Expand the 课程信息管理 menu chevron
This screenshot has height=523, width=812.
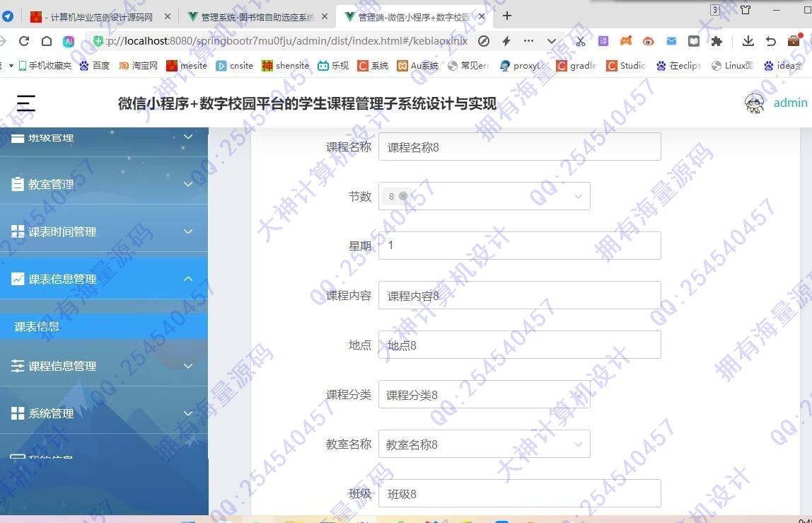(188, 366)
